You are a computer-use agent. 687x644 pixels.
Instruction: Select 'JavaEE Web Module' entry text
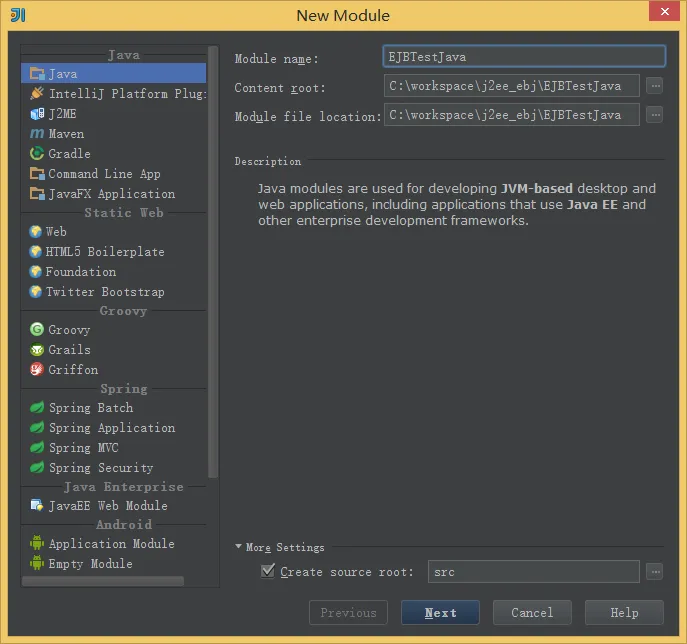(108, 506)
